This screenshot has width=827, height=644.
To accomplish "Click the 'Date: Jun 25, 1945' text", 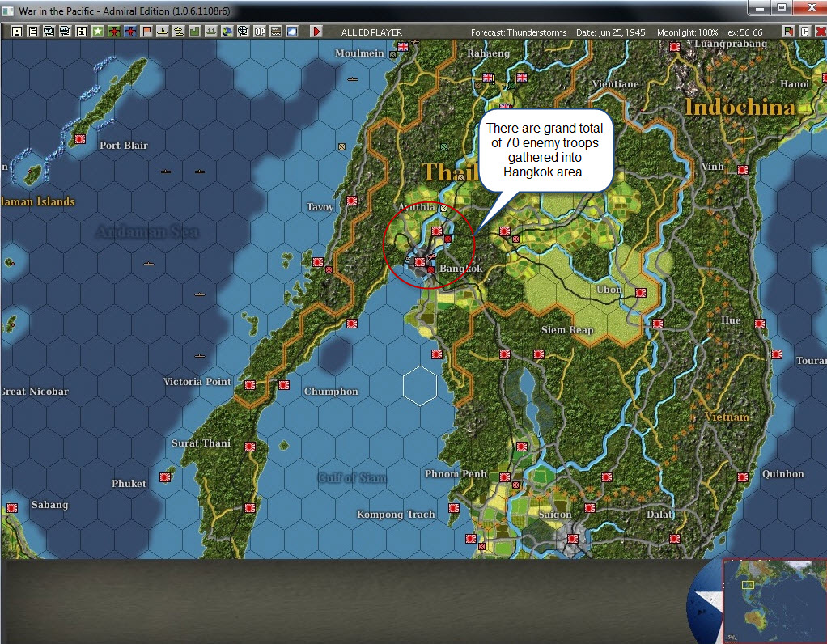I will point(610,32).
